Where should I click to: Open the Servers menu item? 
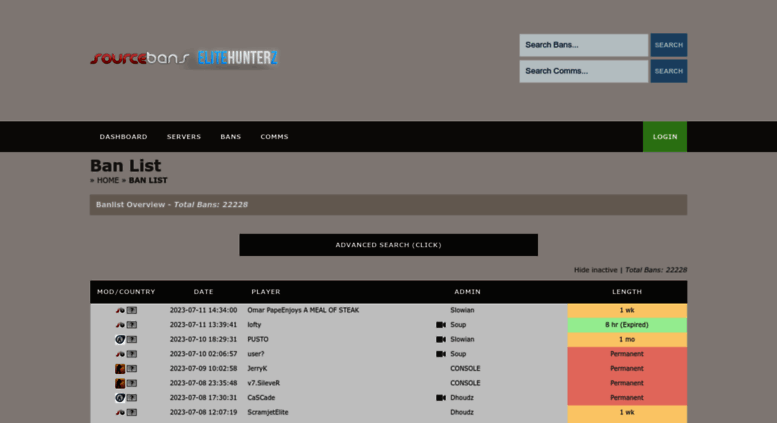pyautogui.click(x=184, y=137)
